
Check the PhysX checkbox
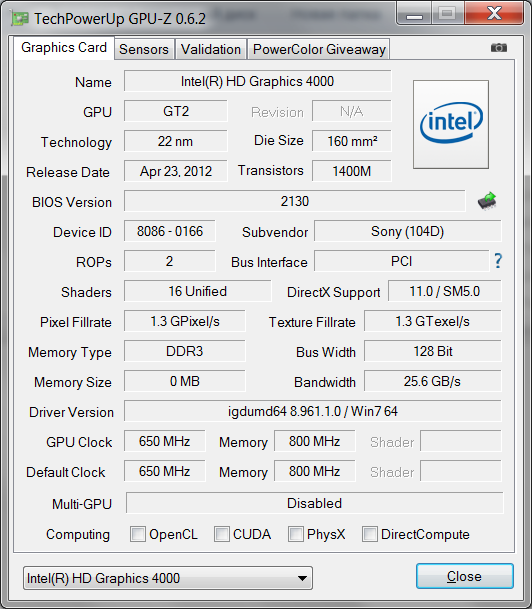coord(296,534)
